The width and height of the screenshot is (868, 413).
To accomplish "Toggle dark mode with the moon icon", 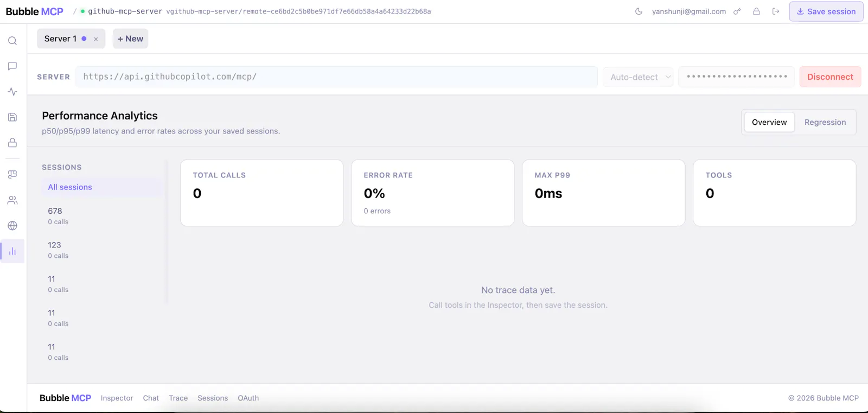I will tap(639, 11).
